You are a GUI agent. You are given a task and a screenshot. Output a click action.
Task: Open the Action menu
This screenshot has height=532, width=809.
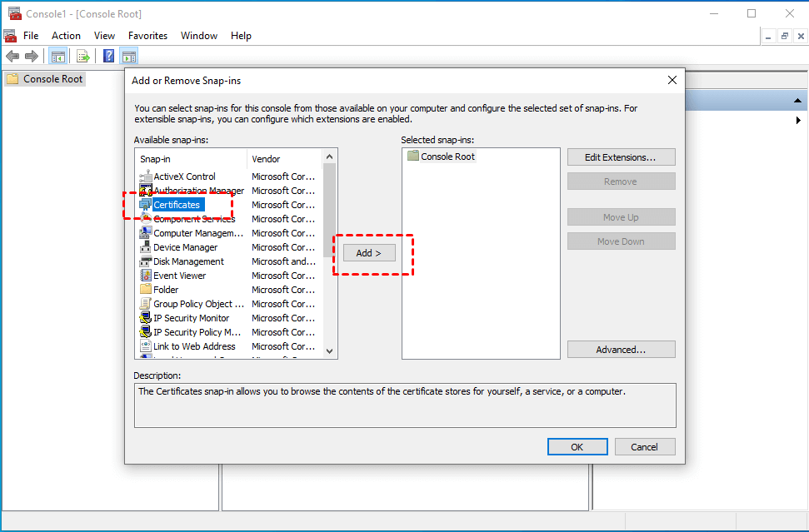click(x=66, y=36)
